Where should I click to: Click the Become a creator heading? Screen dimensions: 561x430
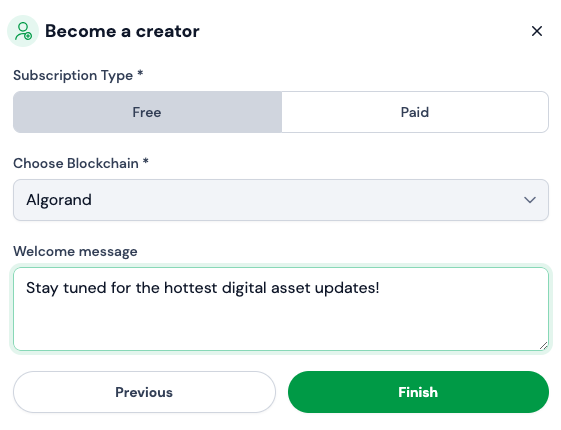(122, 31)
